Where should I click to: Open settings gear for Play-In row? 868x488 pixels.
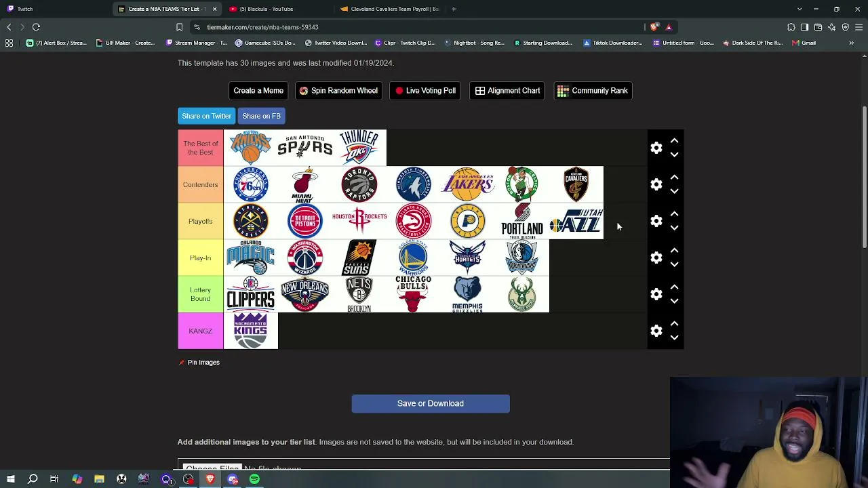coord(656,258)
